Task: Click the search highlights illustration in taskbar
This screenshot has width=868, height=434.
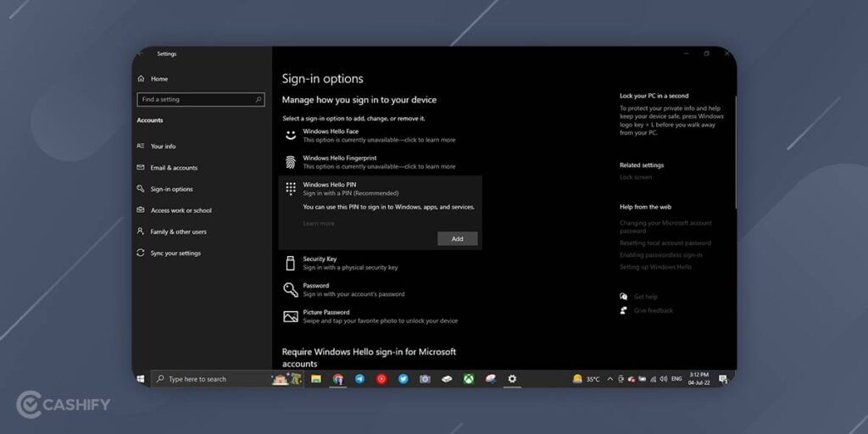Action: pyautogui.click(x=287, y=379)
